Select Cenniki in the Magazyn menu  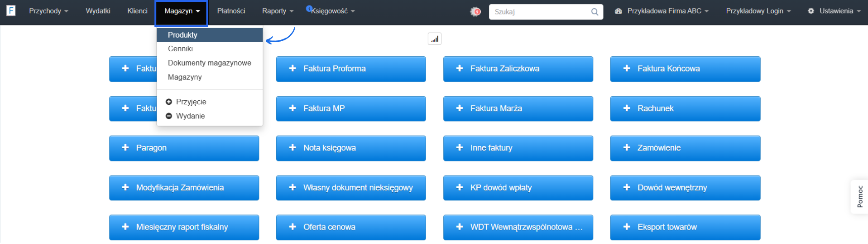(210, 49)
